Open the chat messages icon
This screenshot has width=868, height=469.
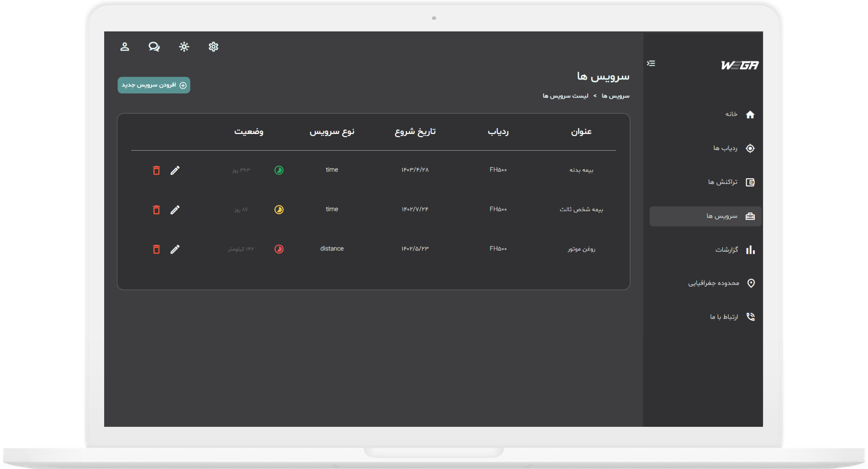pos(154,47)
